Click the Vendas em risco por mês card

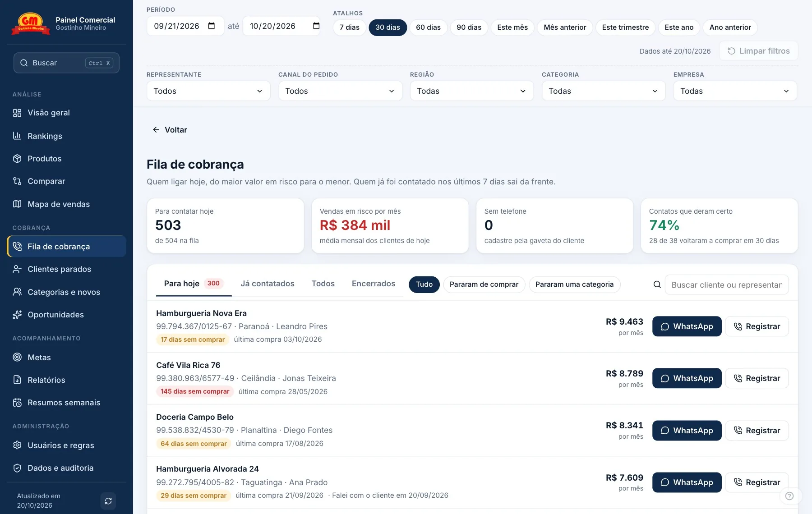pyautogui.click(x=390, y=226)
